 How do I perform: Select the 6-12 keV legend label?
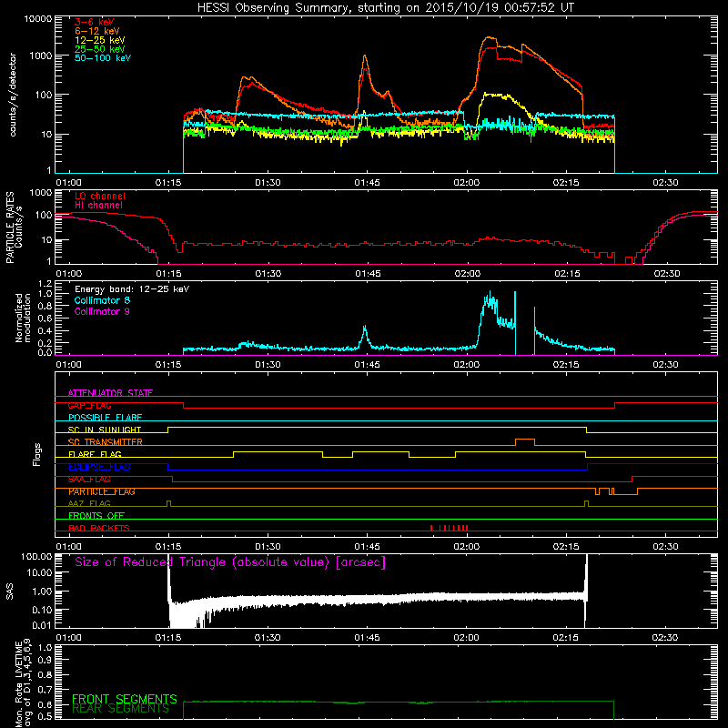tap(97, 31)
